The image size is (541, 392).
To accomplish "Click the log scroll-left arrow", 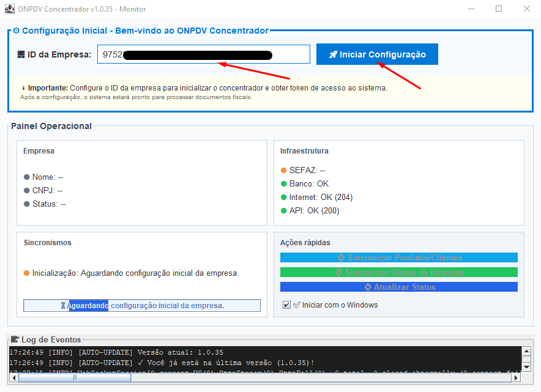I will 13,378.
